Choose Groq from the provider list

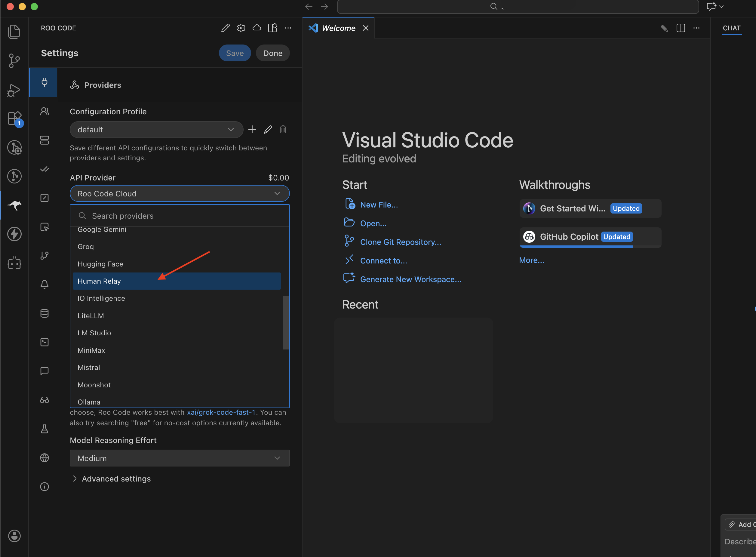click(177, 246)
